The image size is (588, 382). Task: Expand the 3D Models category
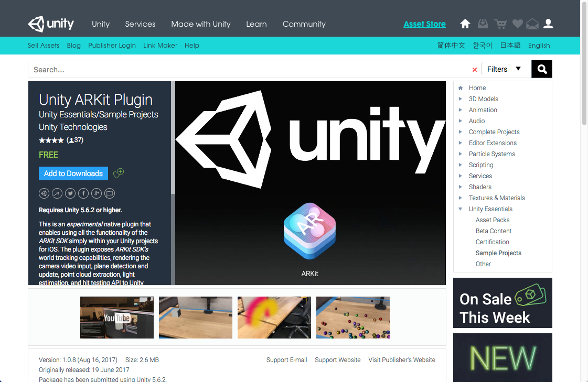point(461,99)
